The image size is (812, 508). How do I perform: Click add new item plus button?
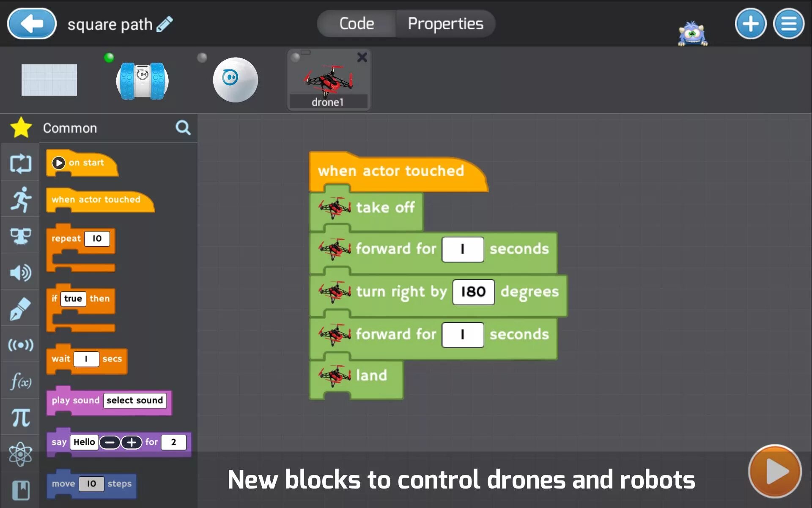click(x=751, y=23)
